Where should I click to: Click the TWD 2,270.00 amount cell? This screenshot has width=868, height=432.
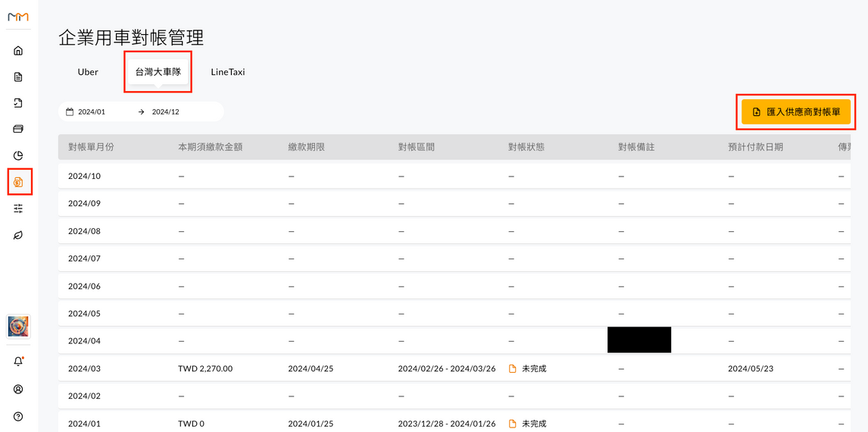click(x=206, y=369)
